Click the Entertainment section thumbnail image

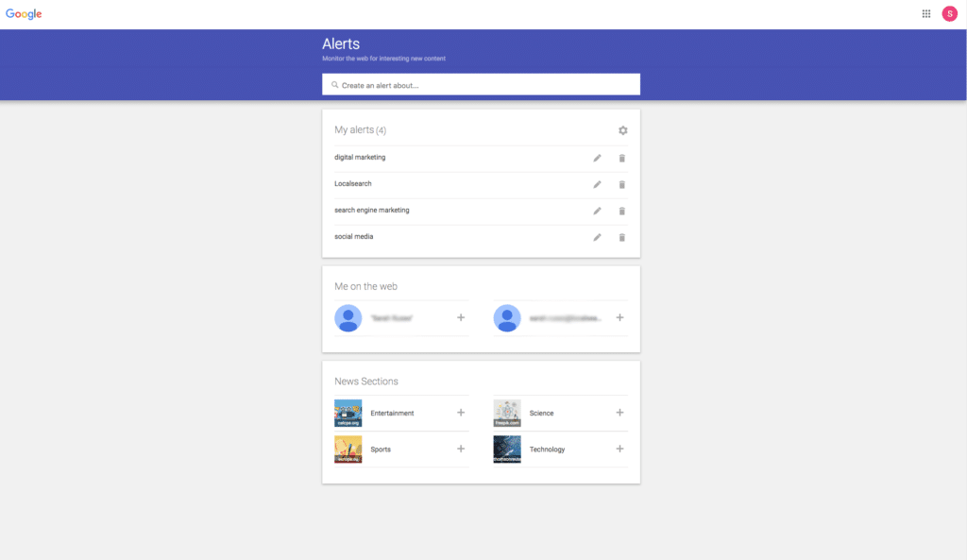click(348, 413)
